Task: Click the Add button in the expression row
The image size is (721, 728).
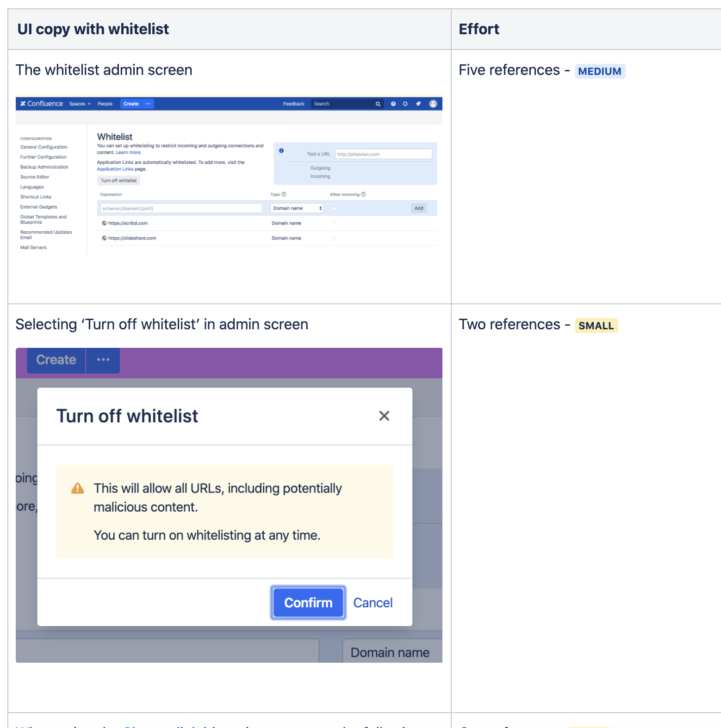Action: click(419, 208)
